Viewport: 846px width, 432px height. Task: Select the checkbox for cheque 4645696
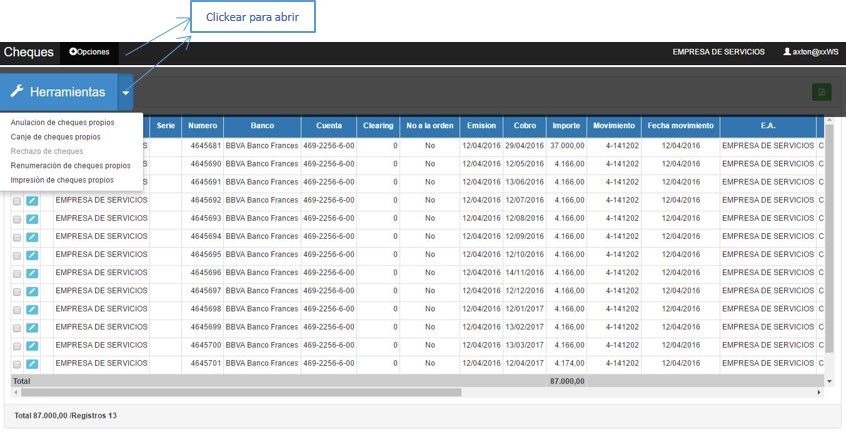click(x=16, y=273)
